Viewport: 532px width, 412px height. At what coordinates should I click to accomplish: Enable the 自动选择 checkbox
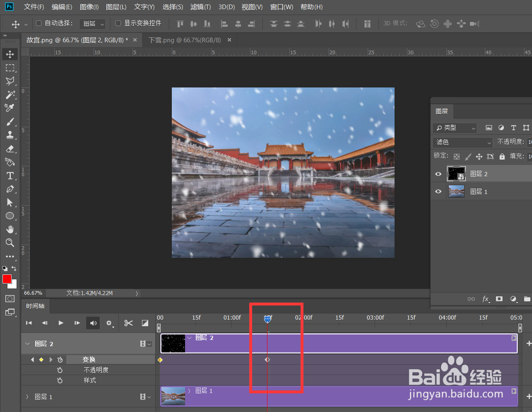pyautogui.click(x=38, y=23)
